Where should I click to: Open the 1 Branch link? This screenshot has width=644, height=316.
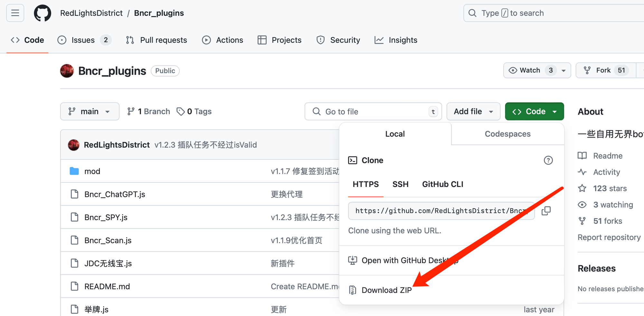[149, 111]
